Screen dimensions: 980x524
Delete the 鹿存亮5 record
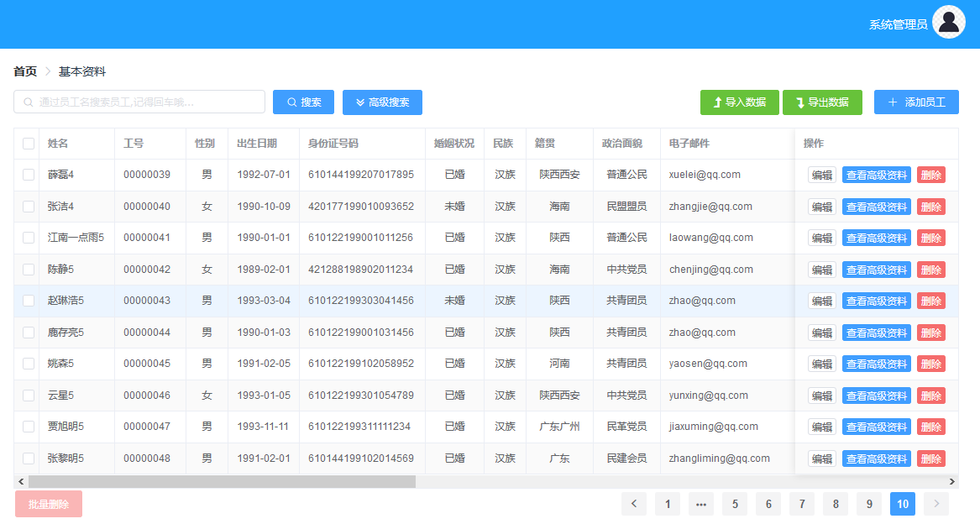[x=930, y=333]
